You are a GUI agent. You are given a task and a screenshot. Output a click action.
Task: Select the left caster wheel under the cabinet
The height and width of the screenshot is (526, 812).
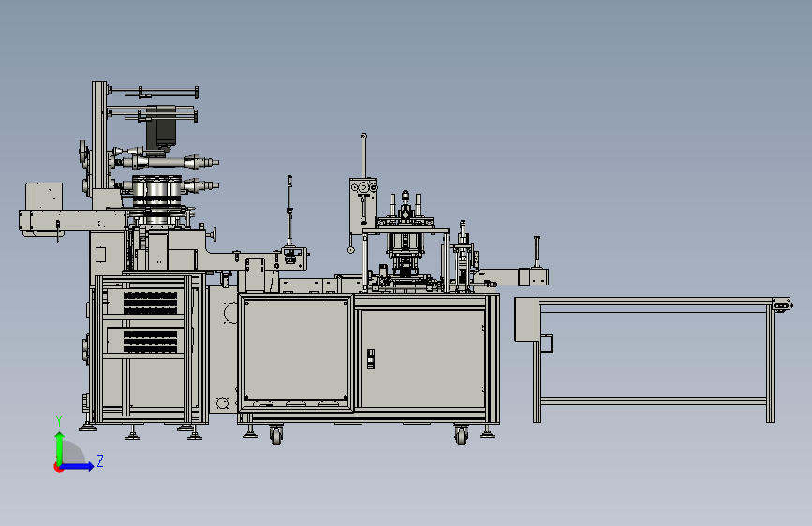(x=276, y=435)
